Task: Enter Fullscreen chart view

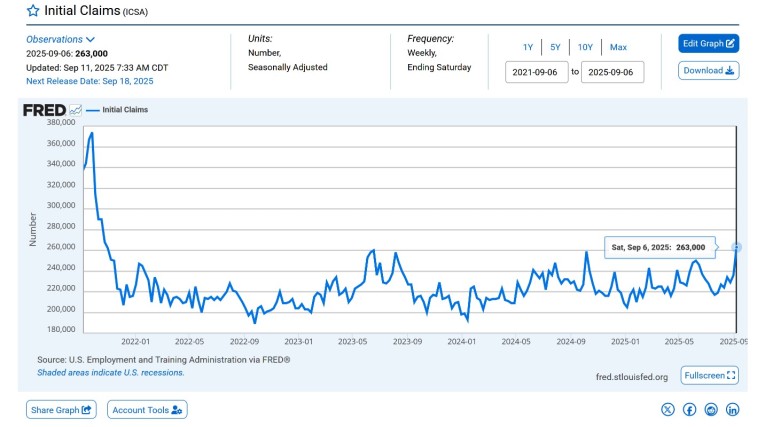Action: pos(709,375)
